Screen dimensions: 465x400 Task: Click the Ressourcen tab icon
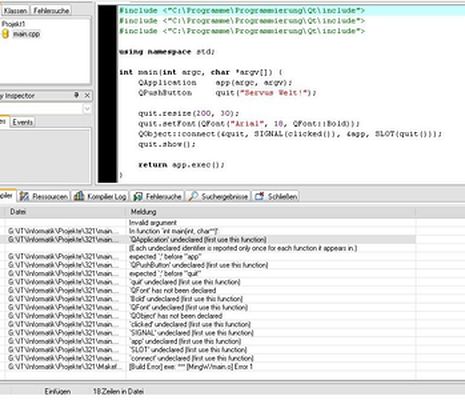tap(24, 196)
